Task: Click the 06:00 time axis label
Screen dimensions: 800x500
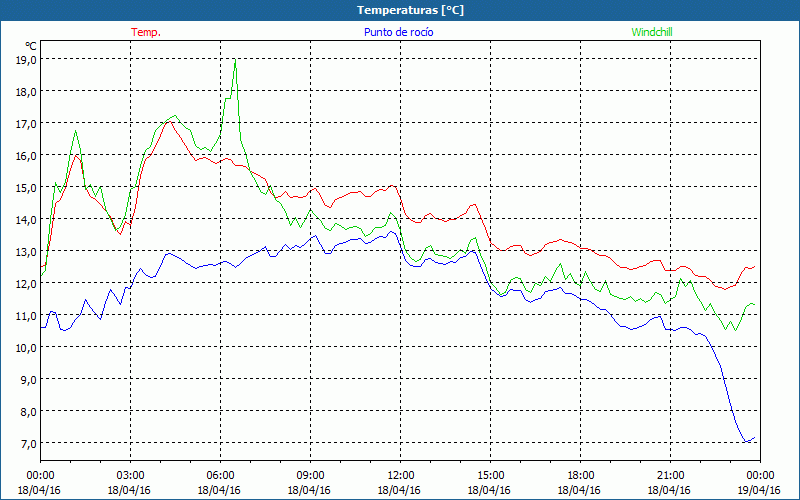Action: coord(220,475)
